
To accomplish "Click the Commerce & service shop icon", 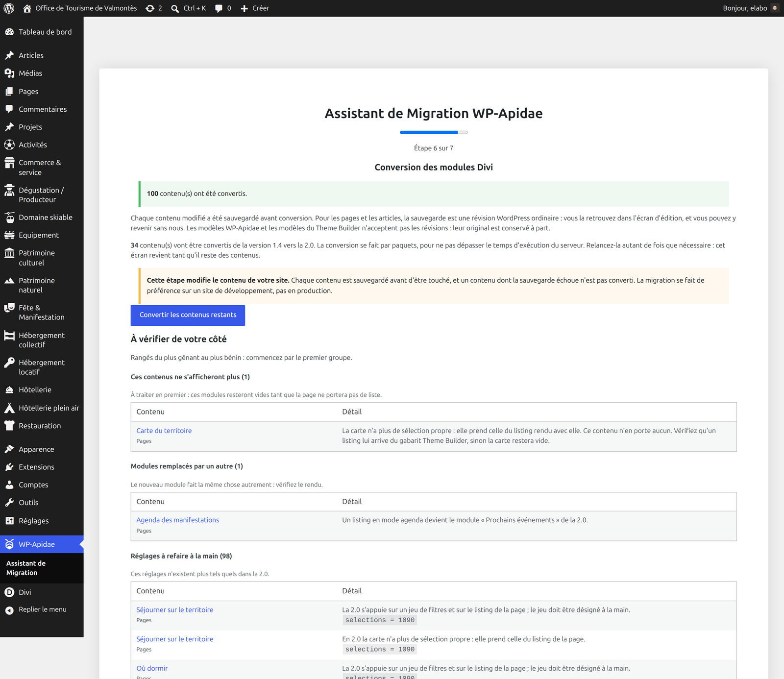I will [9, 163].
